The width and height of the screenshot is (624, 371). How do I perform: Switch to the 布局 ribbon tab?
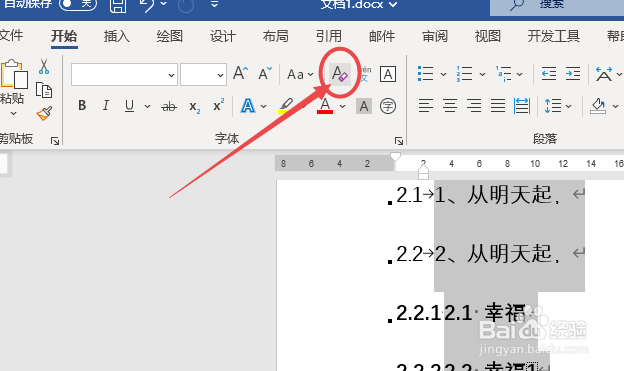point(275,36)
